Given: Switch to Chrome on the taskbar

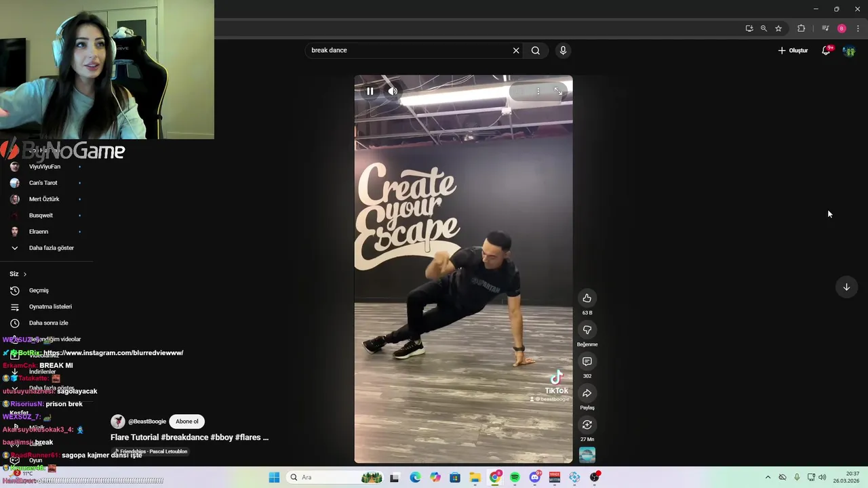Looking at the screenshot, I should [495, 478].
